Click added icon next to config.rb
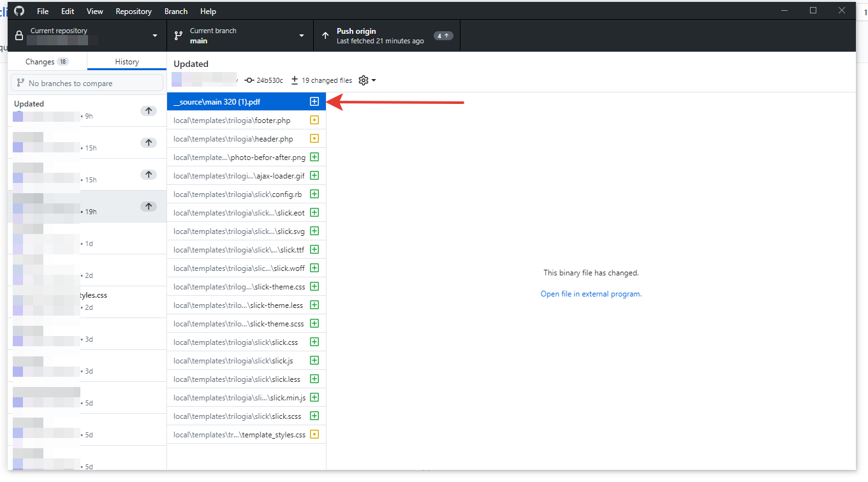The width and height of the screenshot is (868, 482). point(314,194)
